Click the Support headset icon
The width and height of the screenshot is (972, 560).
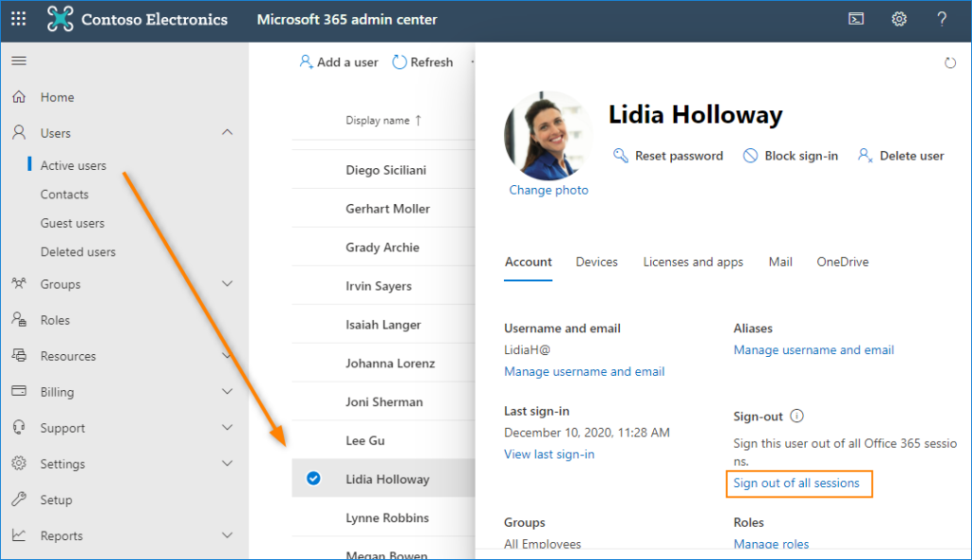point(19,427)
